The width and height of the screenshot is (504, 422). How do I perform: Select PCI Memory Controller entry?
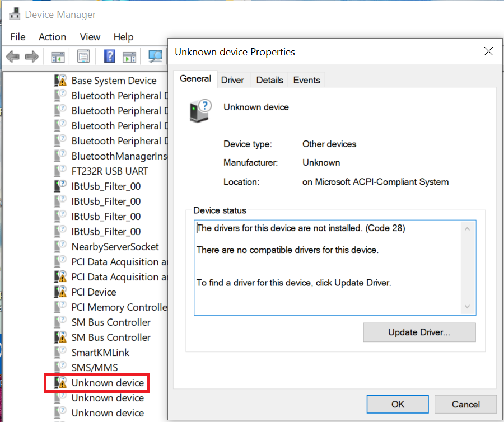(119, 307)
